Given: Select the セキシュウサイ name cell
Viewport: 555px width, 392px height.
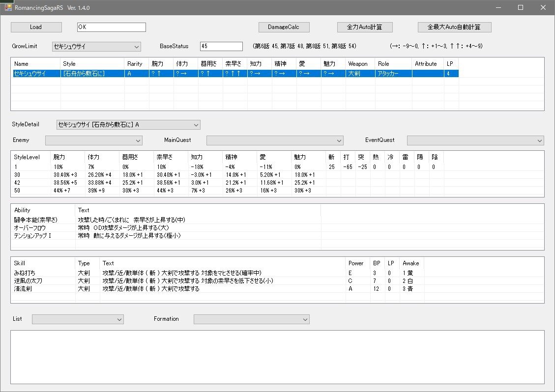Looking at the screenshot, I should tap(36, 73).
